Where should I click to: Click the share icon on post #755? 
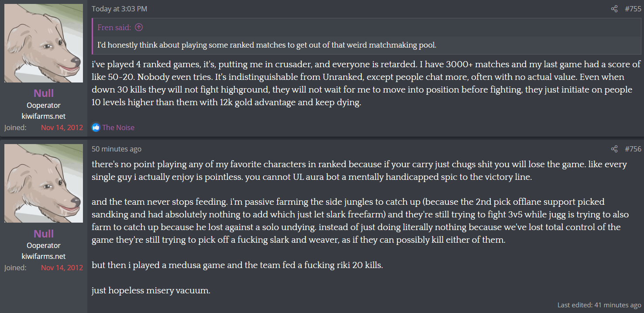tap(614, 9)
